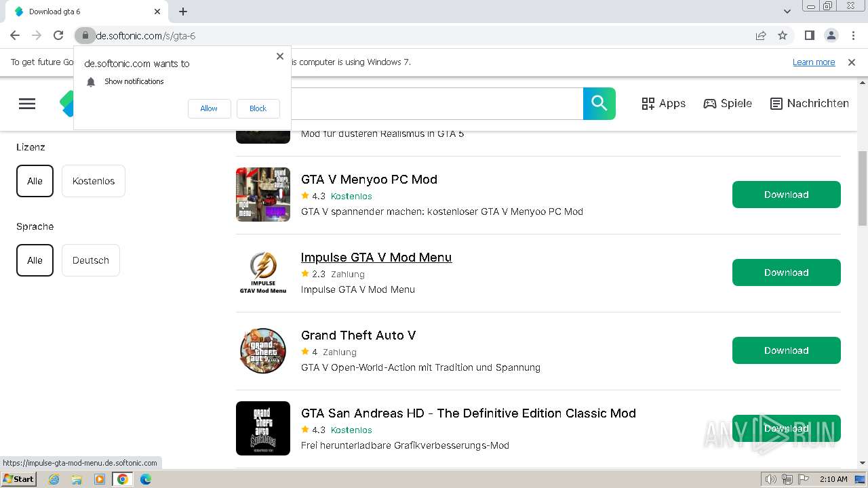Screen dimensions: 868x488
Task: Go back to the previous page
Action: coord(15,35)
